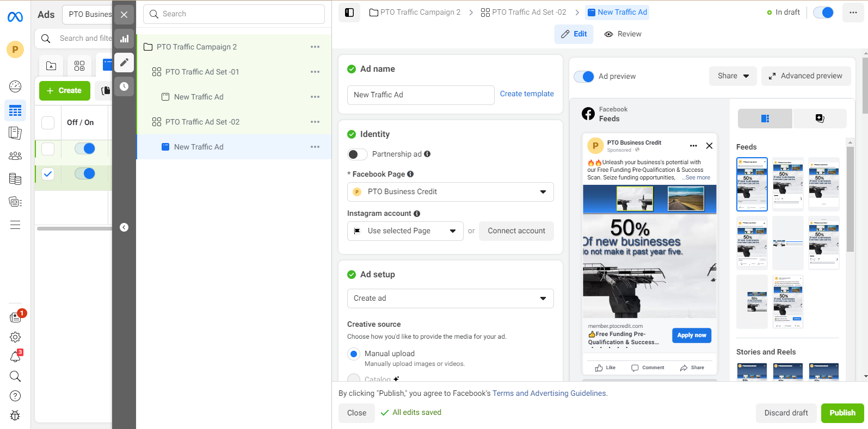The height and width of the screenshot is (429, 868).
Task: Select the first Feeds preview thumbnail
Action: pos(752,184)
